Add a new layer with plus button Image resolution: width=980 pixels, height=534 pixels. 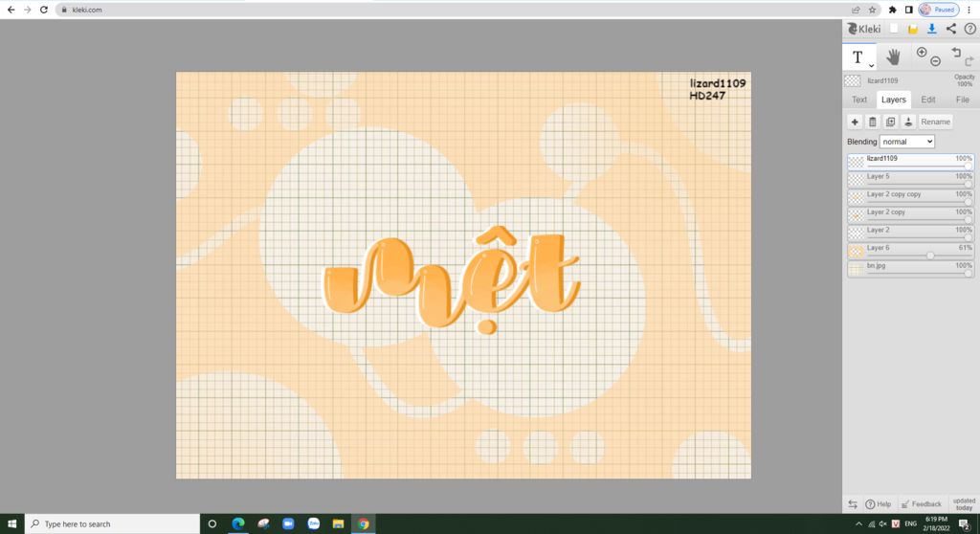point(855,122)
